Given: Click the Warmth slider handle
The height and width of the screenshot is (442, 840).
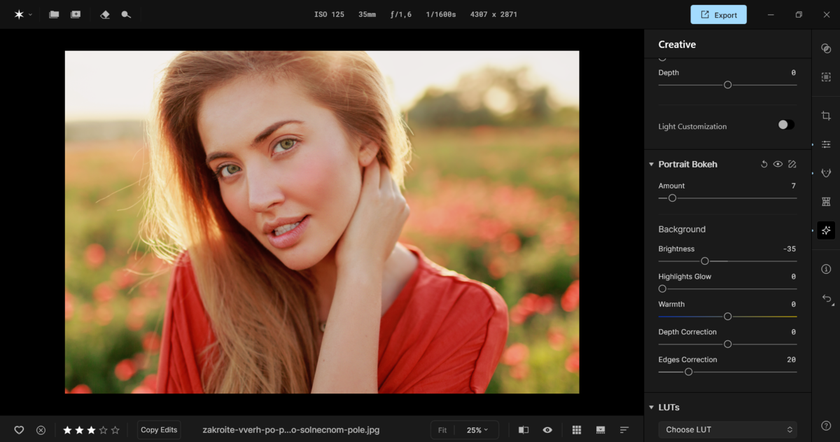Looking at the screenshot, I should [x=728, y=317].
